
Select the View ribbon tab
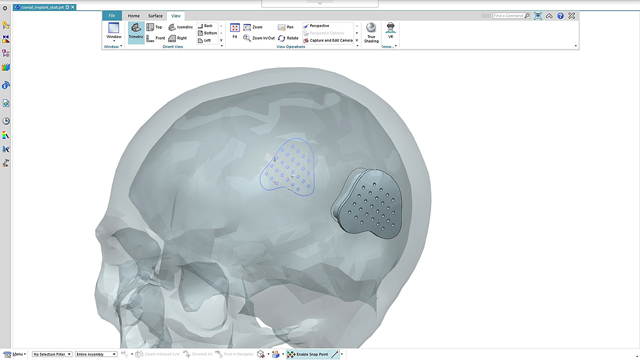pos(176,16)
